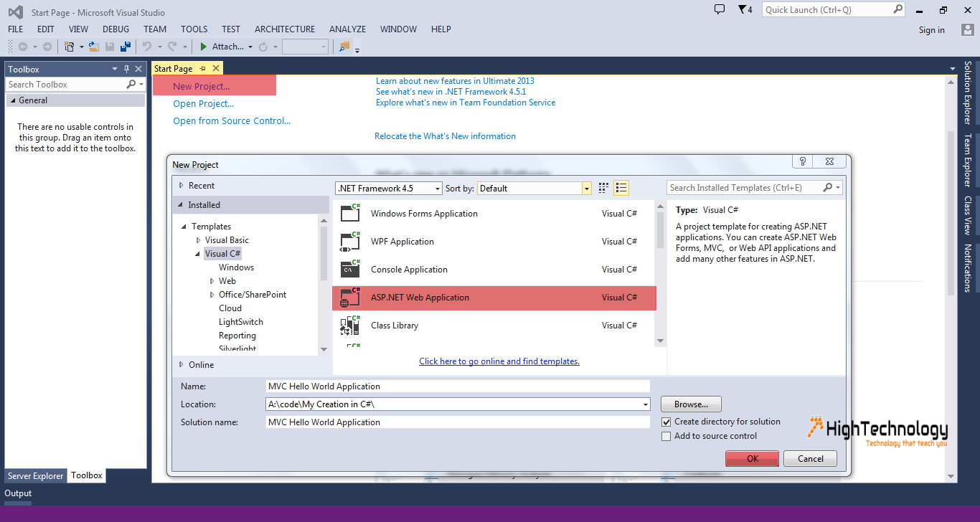This screenshot has width=980, height=522.
Task: Toggle Create directory for solution checkbox
Action: click(666, 422)
